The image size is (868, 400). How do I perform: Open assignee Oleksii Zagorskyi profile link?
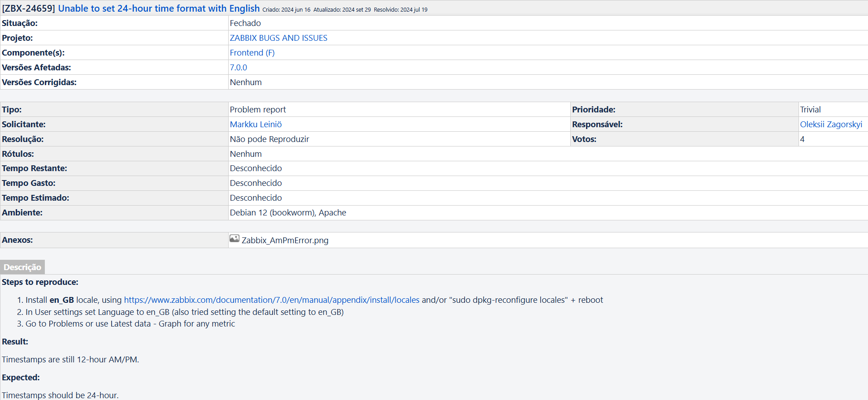pos(831,125)
